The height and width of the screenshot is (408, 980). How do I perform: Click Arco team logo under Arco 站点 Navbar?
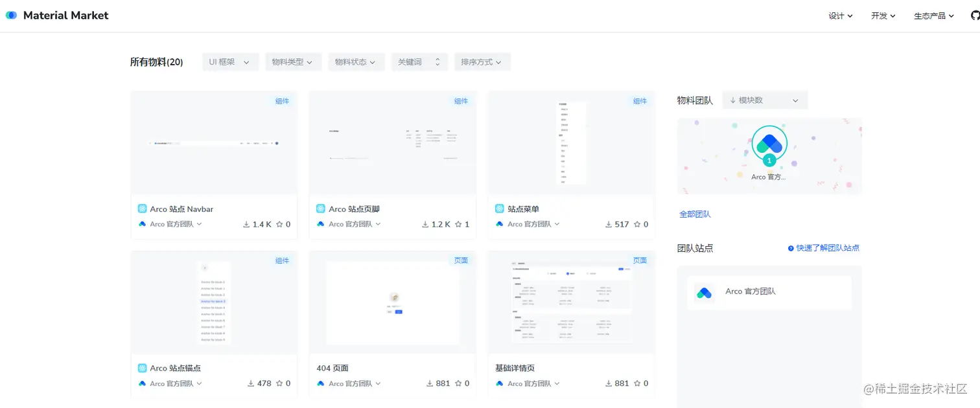[142, 224]
